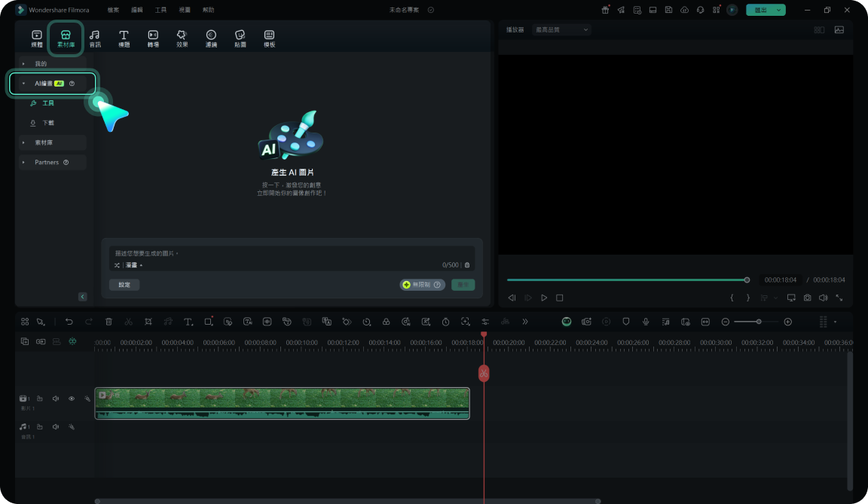Click the timeline zoom slider handle

pyautogui.click(x=759, y=322)
